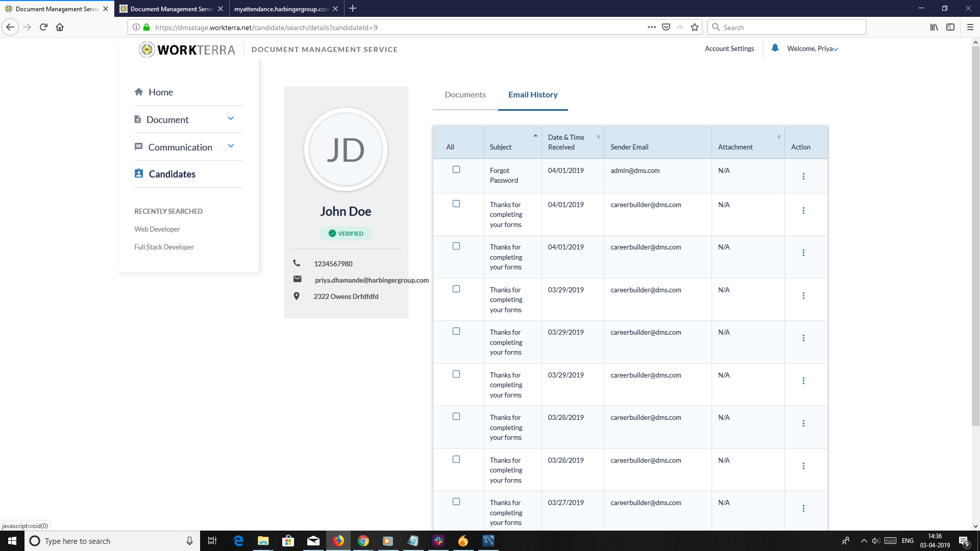Open the Communication section icon
Viewport: 980px width, 551px height.
point(138,146)
